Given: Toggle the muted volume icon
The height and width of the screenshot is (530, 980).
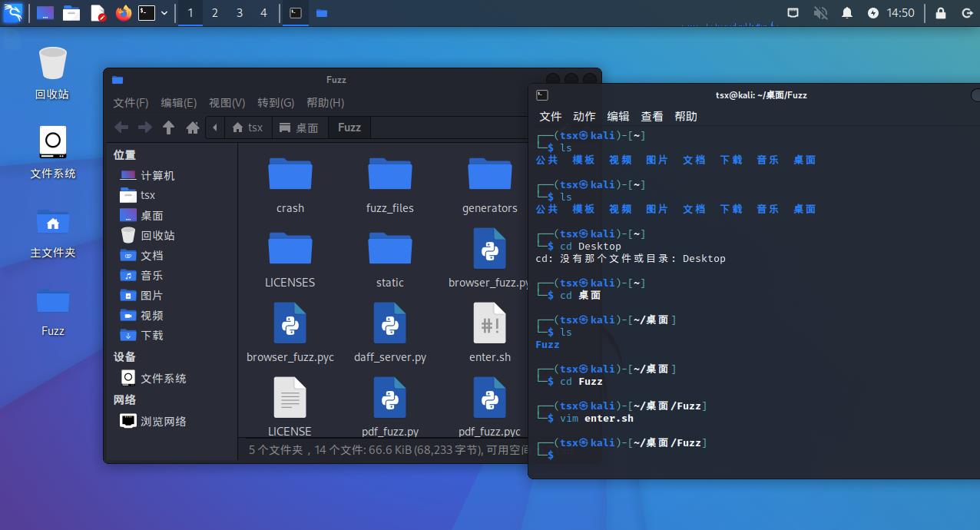Looking at the screenshot, I should [x=820, y=13].
